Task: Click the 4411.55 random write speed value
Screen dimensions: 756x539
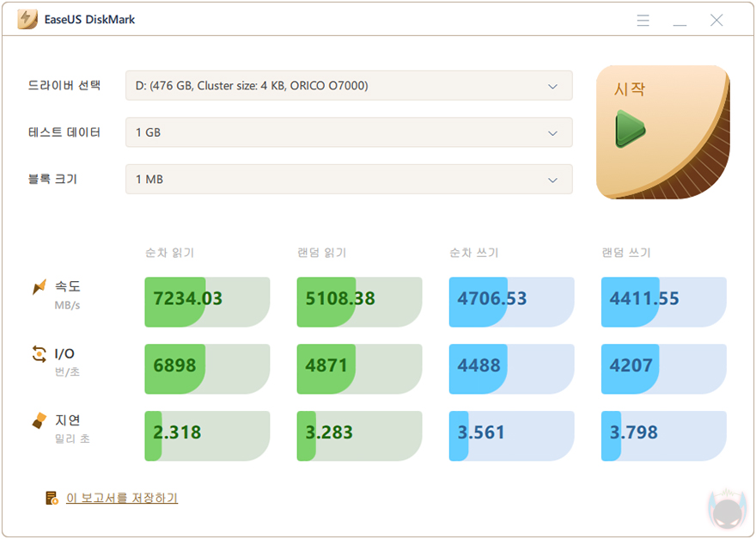Action: click(644, 298)
